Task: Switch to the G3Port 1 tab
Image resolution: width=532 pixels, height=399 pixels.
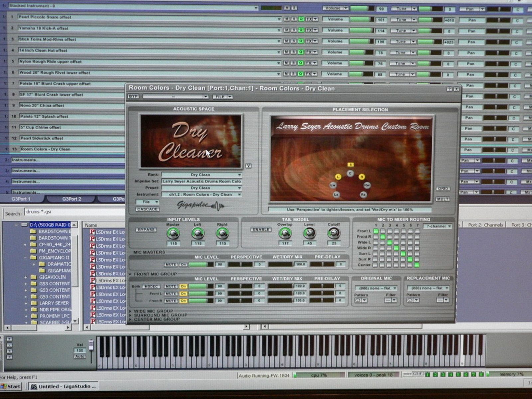Action: pyautogui.click(x=21, y=199)
